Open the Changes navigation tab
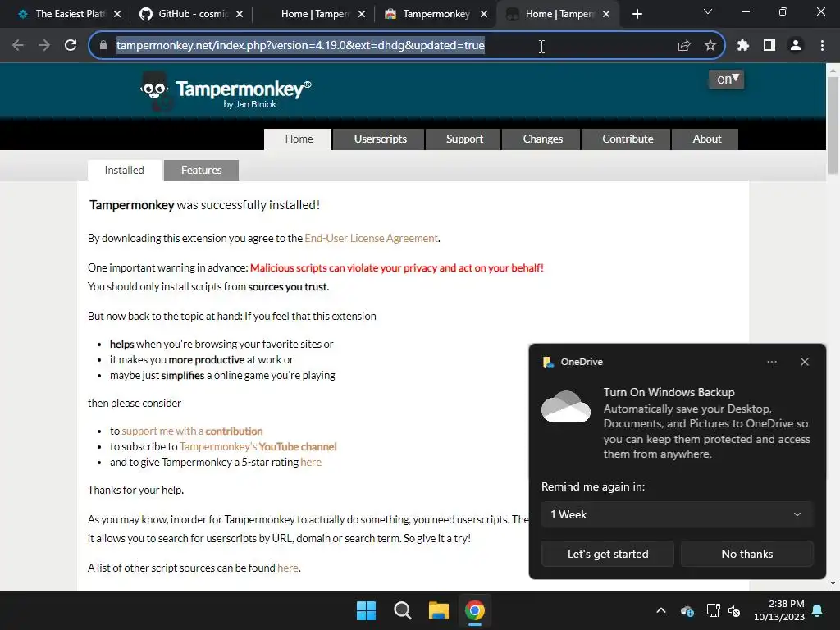Viewport: 840px width, 630px height. coord(542,139)
